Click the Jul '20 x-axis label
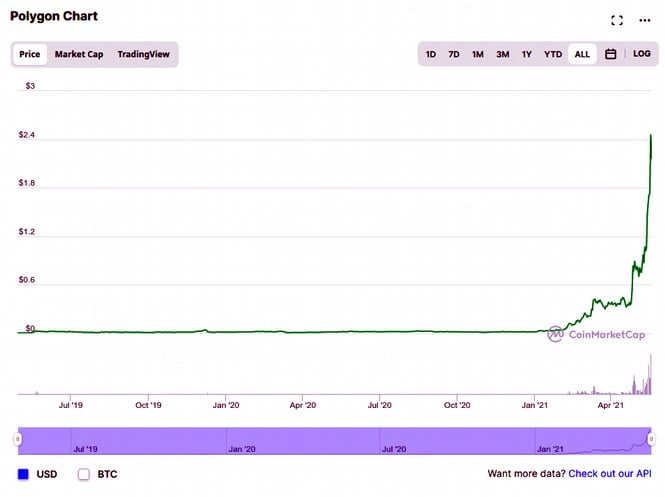 click(380, 405)
